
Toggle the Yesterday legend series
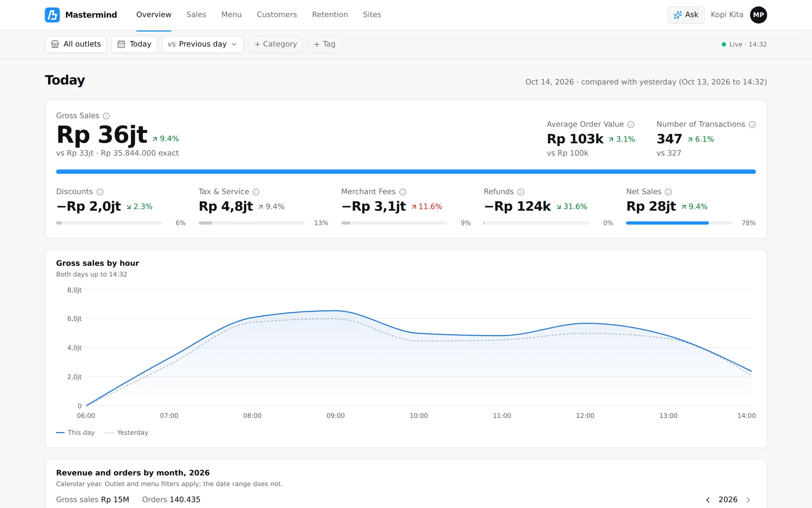click(127, 432)
